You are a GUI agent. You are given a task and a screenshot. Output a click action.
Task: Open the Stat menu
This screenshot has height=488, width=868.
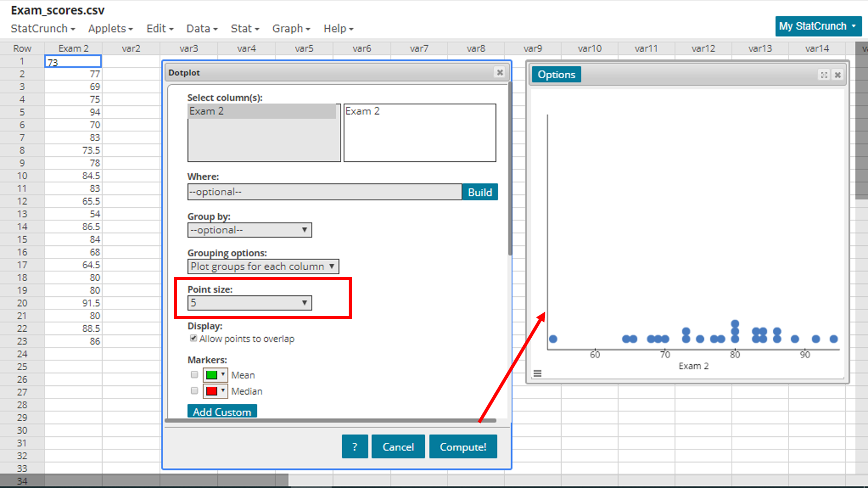[244, 29]
